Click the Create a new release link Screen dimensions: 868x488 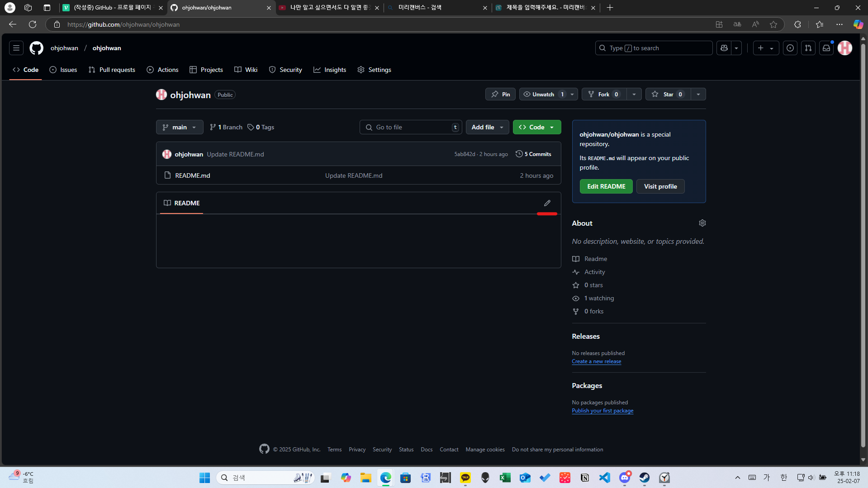click(x=597, y=361)
